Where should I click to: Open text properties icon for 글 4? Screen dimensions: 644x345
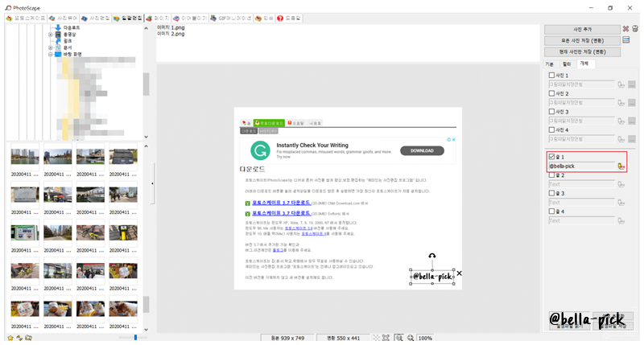pos(621,220)
